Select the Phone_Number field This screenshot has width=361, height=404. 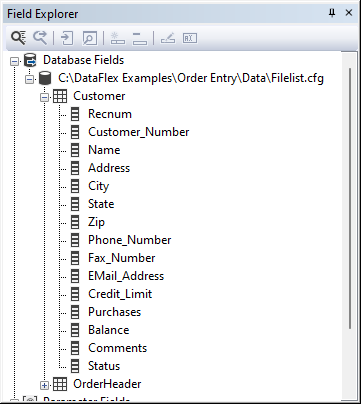[130, 240]
